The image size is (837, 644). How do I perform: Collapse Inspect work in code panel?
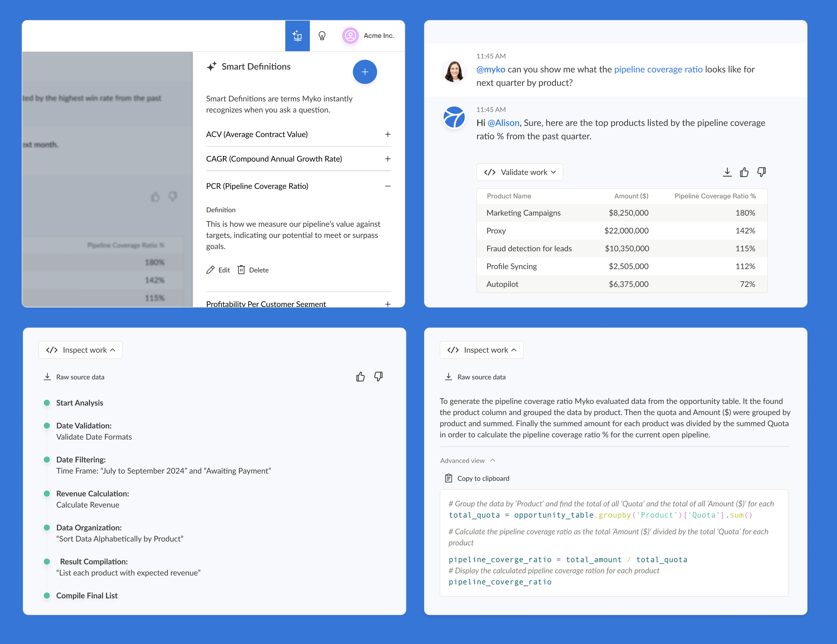click(482, 350)
